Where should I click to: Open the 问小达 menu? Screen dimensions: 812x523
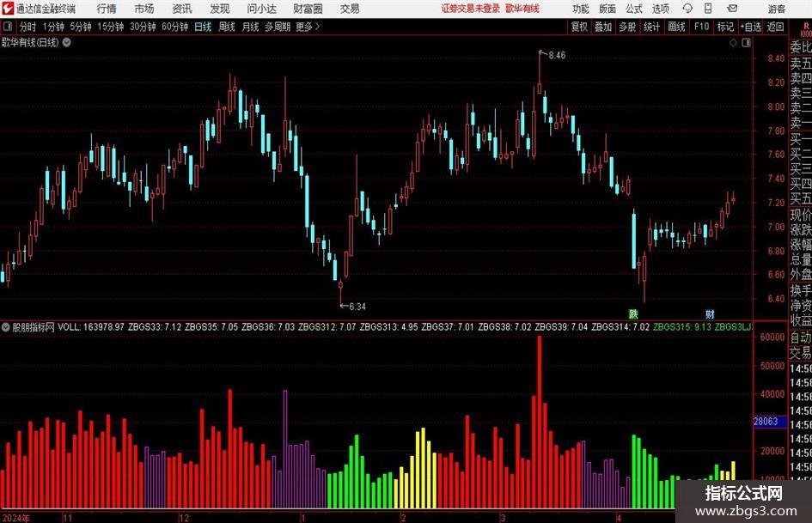(261, 9)
